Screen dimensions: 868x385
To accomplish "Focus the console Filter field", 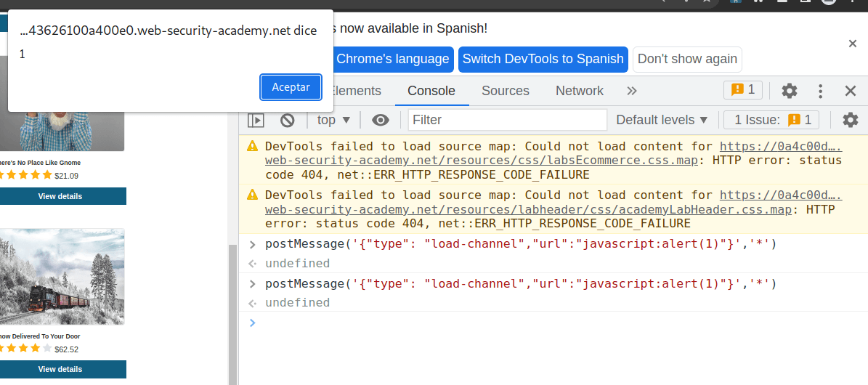I will [x=508, y=120].
